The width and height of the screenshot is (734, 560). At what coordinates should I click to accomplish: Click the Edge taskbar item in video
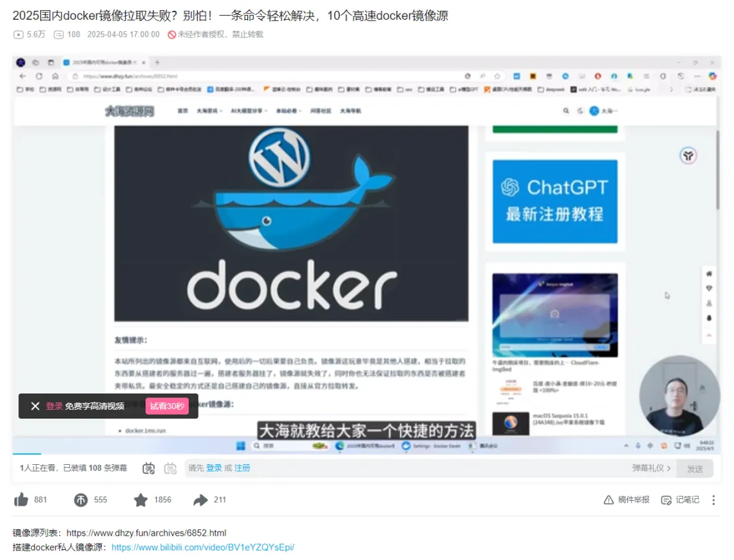coord(365,446)
